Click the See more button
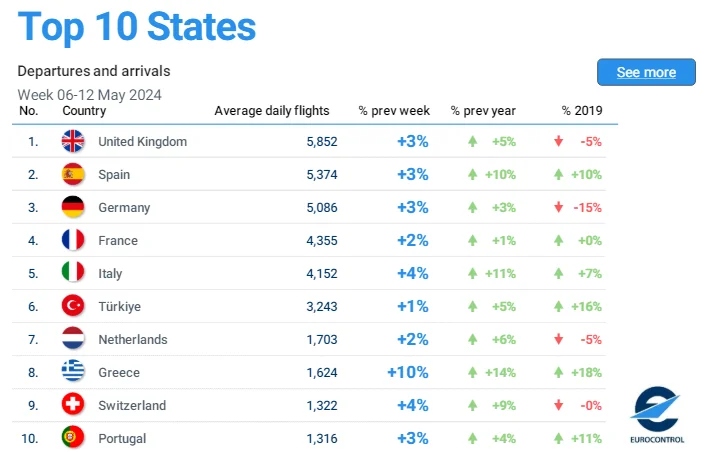Screen dimensions: 710x452 (x=646, y=72)
